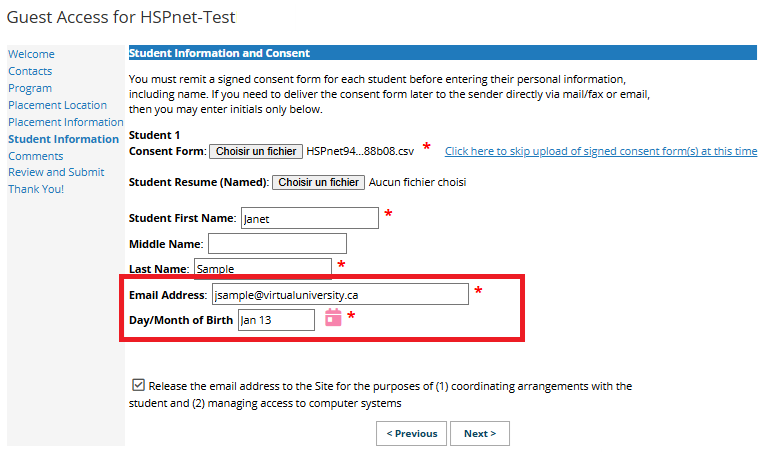This screenshot has height=452, width=768.
Task: Open the Welcome section in sidebar
Action: (x=31, y=54)
